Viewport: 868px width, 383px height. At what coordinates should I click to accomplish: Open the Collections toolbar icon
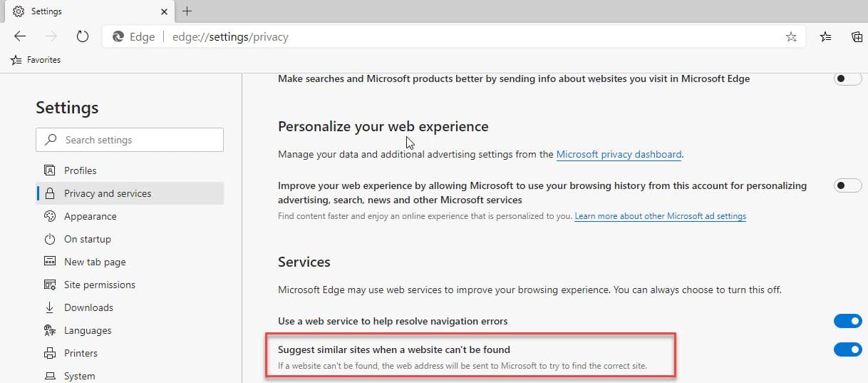pyautogui.click(x=857, y=37)
